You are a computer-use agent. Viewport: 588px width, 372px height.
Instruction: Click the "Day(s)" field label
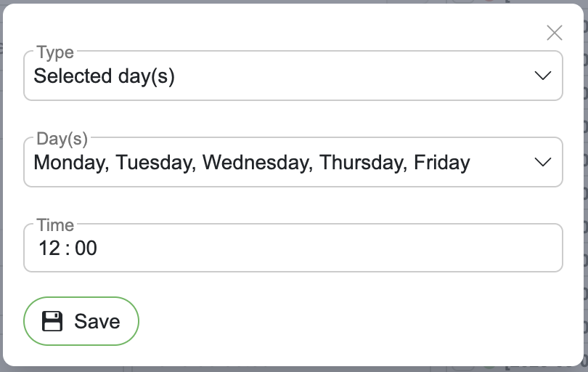tap(62, 139)
